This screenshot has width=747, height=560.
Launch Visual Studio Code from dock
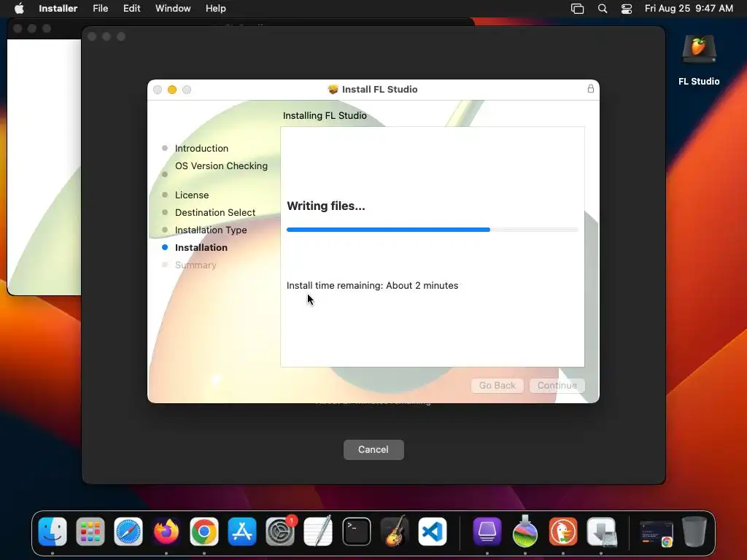[433, 532]
